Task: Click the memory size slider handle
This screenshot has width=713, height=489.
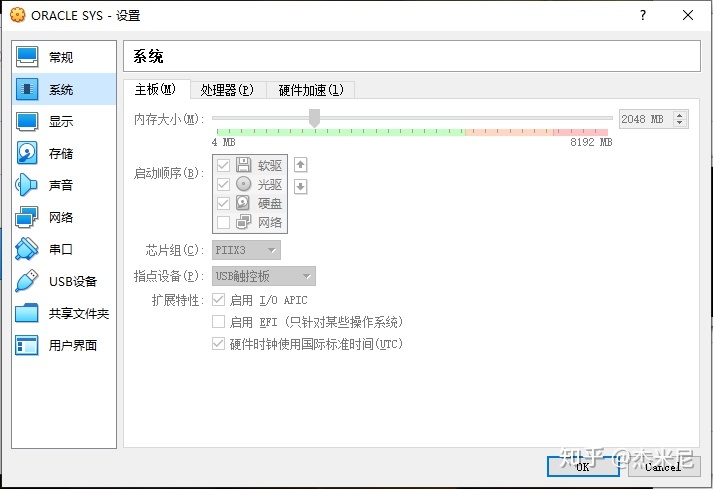Action: click(x=314, y=118)
